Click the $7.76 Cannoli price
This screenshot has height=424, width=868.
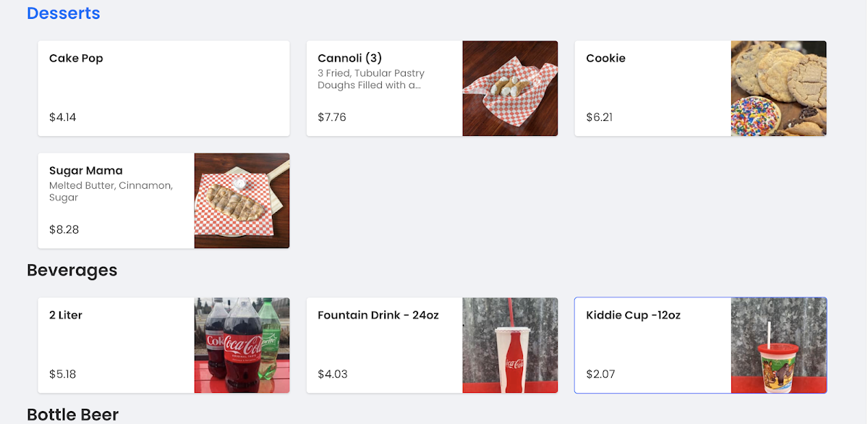332,117
